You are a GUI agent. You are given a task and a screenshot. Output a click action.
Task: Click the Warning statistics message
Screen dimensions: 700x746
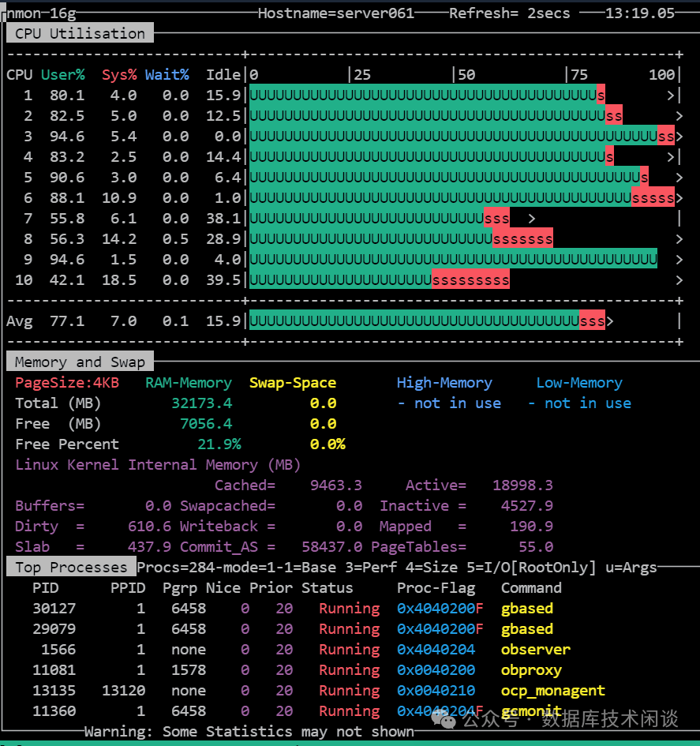[x=249, y=731]
